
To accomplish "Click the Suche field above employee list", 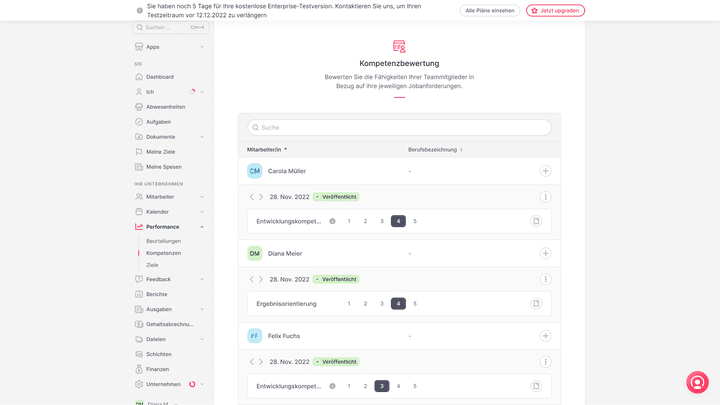I will click(x=399, y=128).
